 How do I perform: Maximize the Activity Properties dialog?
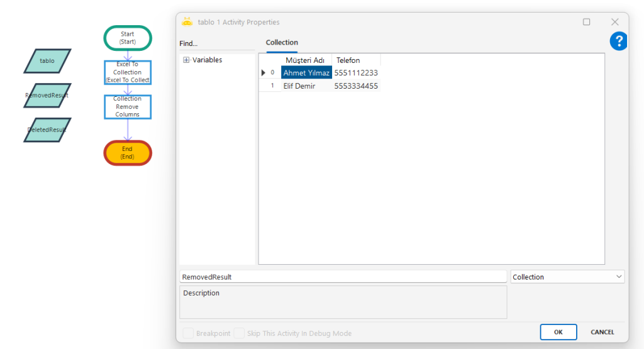pos(586,22)
